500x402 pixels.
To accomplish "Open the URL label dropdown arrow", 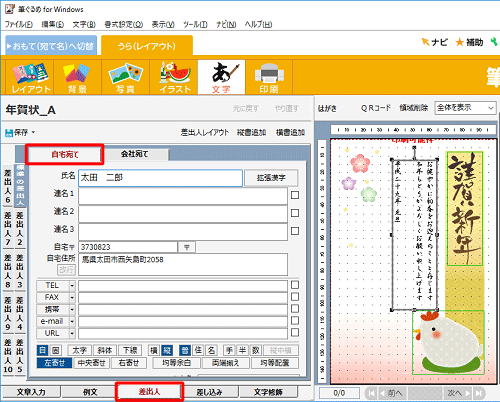I will tap(72, 333).
